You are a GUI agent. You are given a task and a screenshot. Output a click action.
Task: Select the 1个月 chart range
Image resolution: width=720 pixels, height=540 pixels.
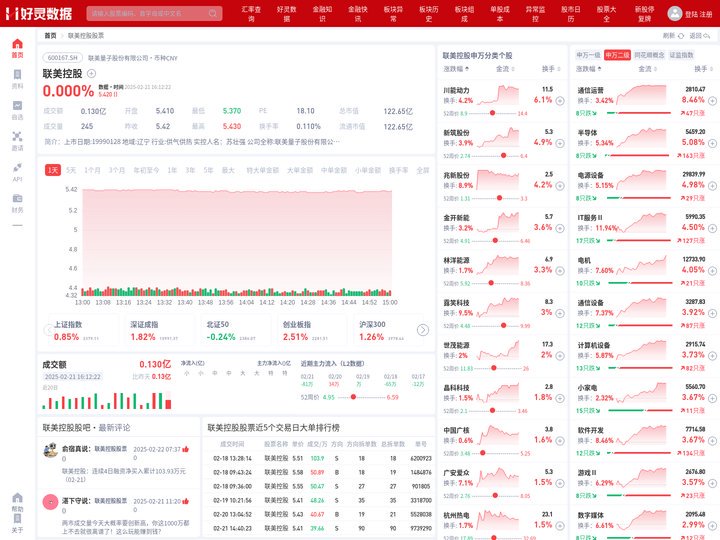(92, 170)
